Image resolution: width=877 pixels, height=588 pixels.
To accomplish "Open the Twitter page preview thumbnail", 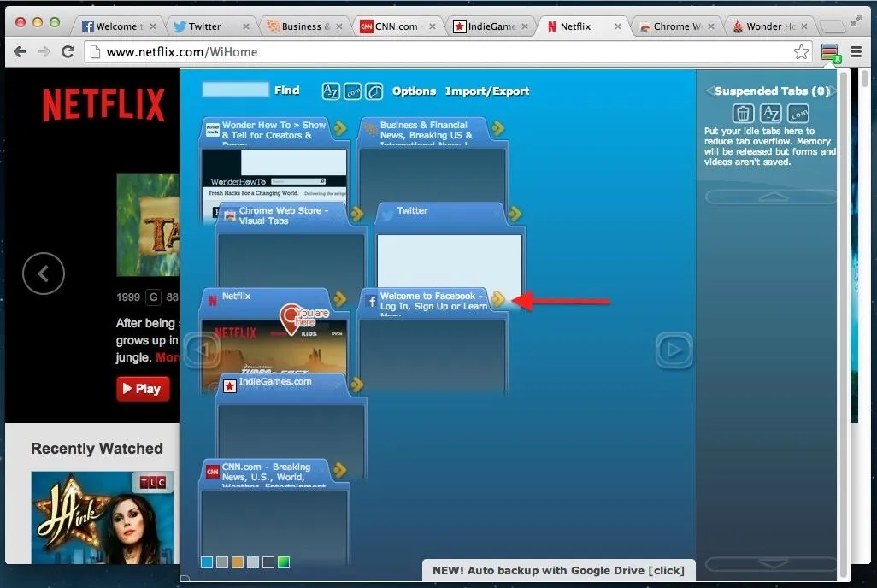I will (450, 262).
